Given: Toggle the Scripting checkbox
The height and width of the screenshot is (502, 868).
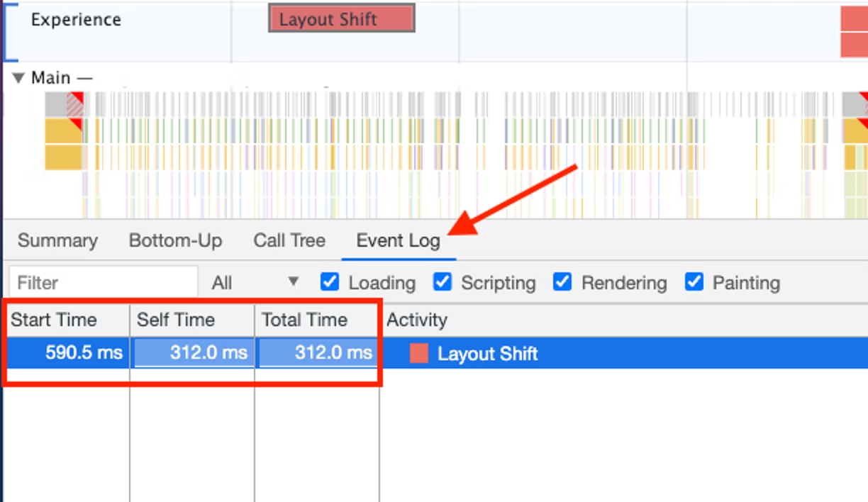Looking at the screenshot, I should pos(443,282).
